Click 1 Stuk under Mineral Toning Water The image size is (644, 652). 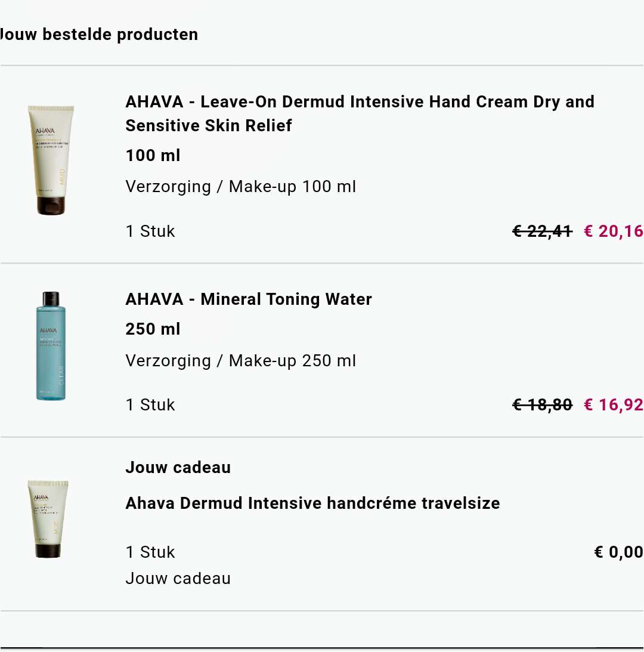point(150,404)
